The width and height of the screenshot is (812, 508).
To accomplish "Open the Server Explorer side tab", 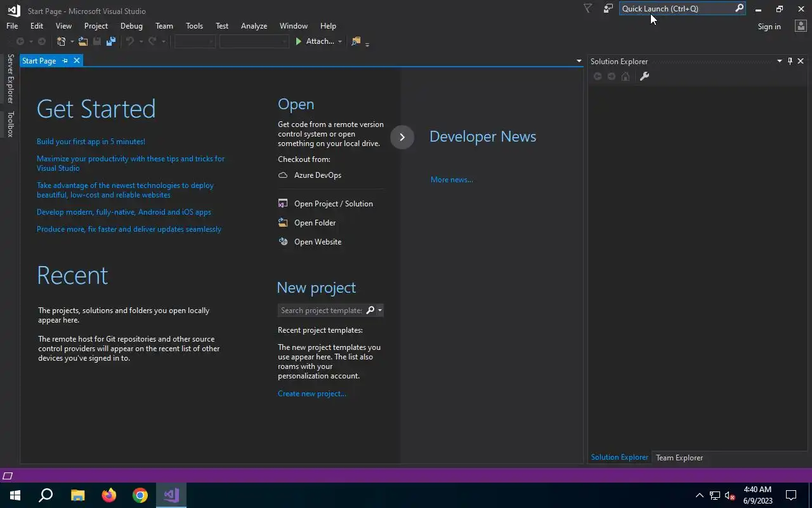I will tap(10, 79).
